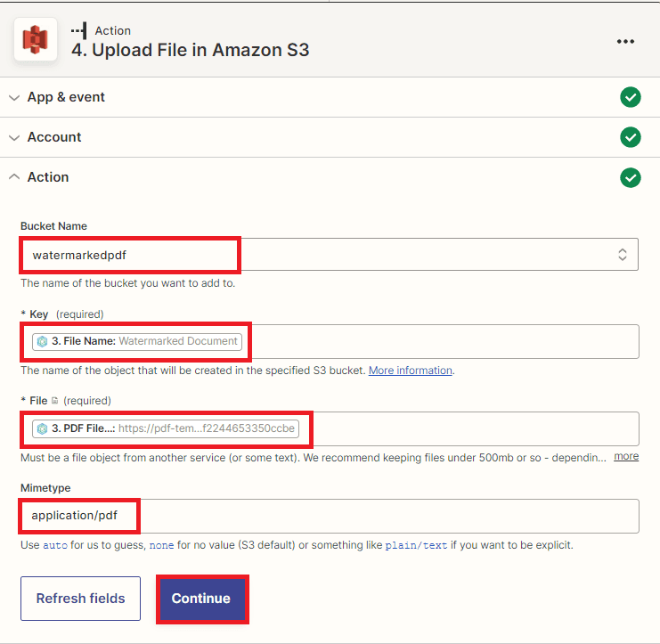Open the More information link
The height and width of the screenshot is (644, 660).
click(x=411, y=371)
